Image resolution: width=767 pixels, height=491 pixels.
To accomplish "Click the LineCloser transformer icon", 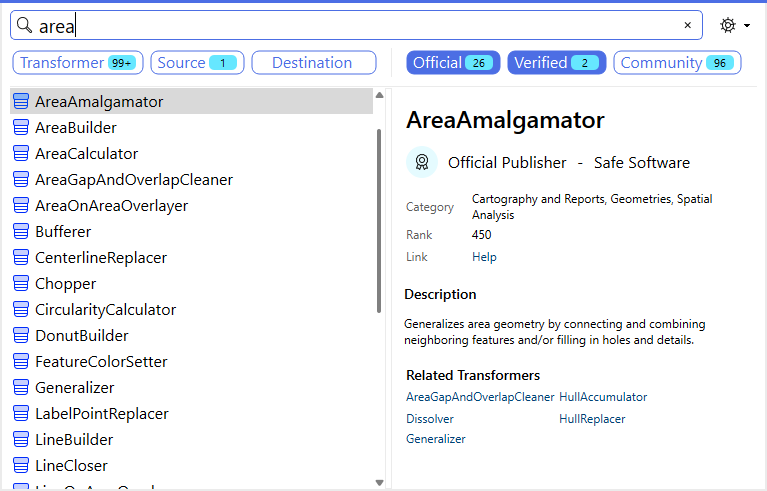I will (21, 466).
